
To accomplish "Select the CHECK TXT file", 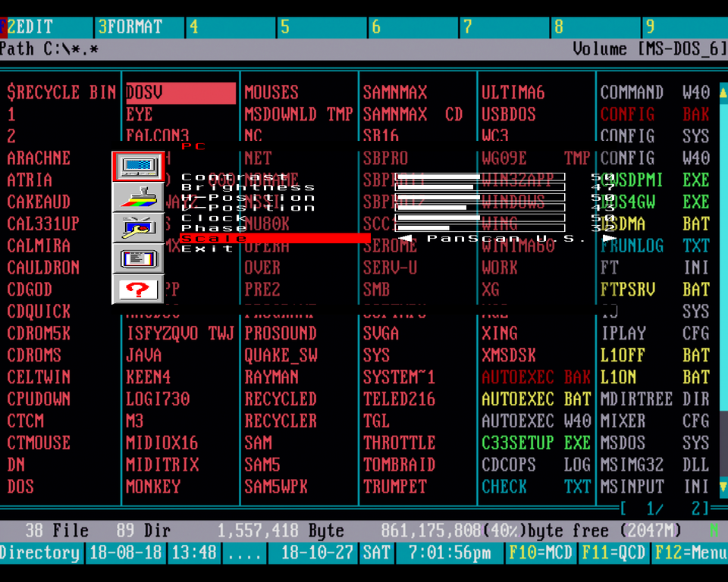I will pyautogui.click(x=536, y=487).
